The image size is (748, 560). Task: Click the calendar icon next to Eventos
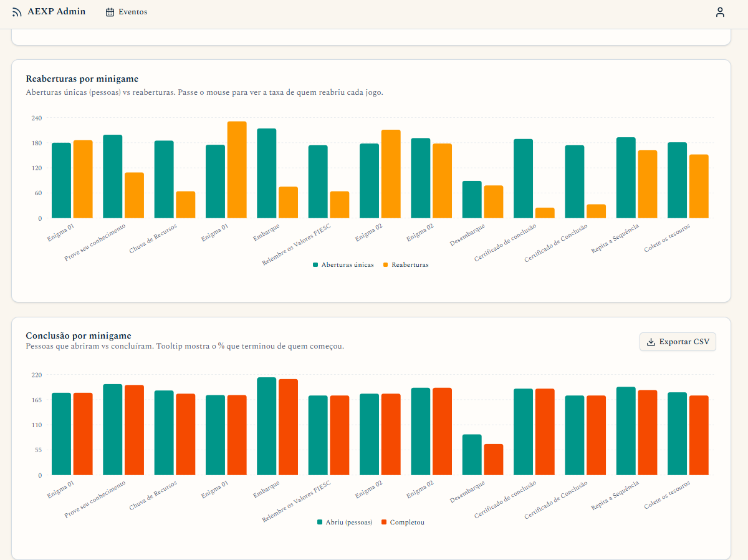tap(110, 12)
